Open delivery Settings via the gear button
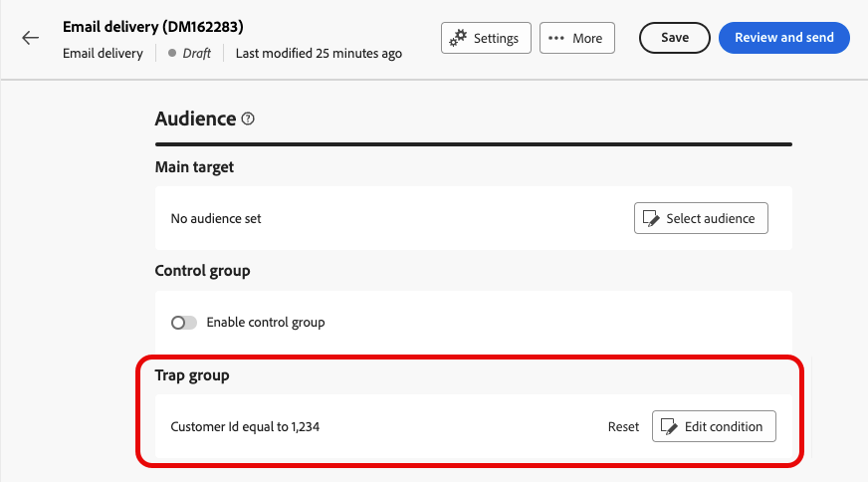This screenshot has width=868, height=482. (x=486, y=38)
